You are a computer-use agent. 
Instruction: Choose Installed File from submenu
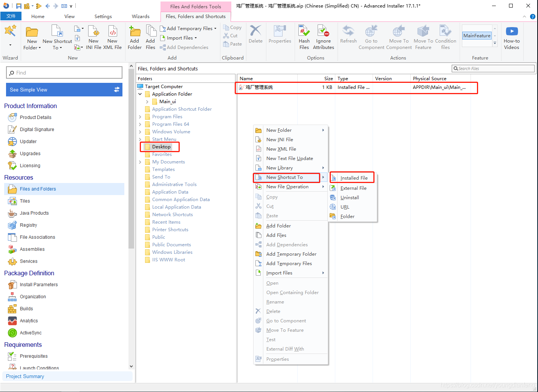coord(354,178)
